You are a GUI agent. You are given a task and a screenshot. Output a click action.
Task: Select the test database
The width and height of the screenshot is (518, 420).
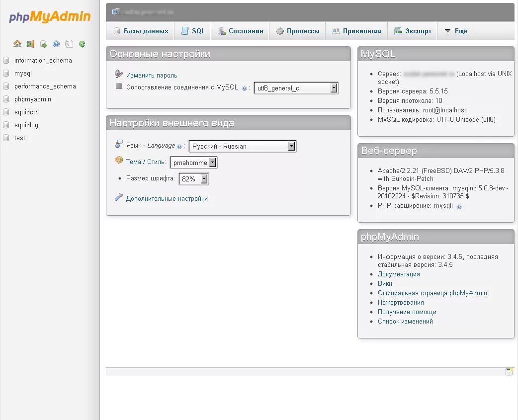19,138
